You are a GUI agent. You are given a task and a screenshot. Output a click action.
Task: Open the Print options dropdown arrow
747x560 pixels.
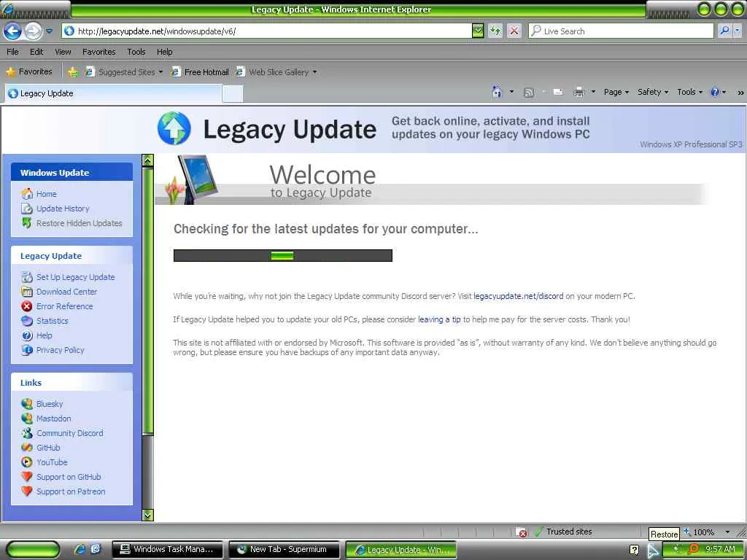pos(593,93)
